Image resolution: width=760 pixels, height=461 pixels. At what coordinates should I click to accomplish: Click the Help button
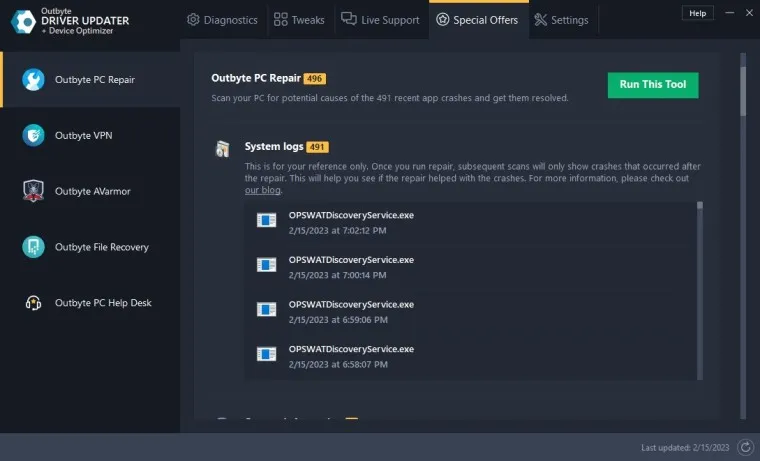tap(697, 13)
